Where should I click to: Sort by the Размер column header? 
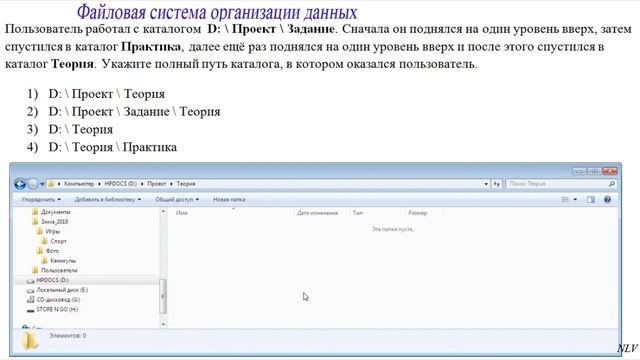418,213
